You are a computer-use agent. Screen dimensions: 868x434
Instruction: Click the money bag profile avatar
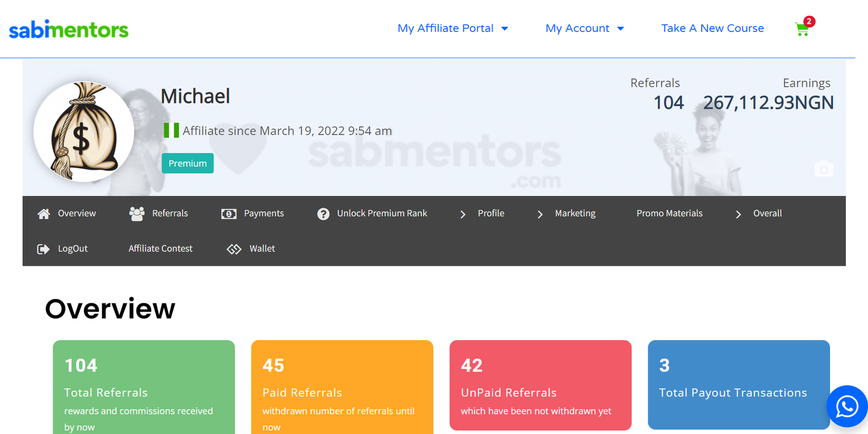(x=84, y=132)
